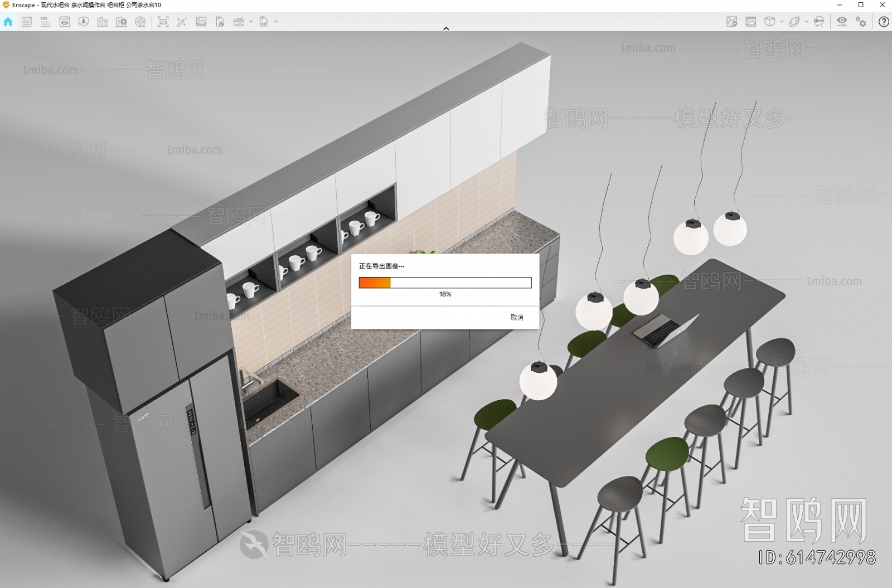Take a screenshot with the render image tool
The height and width of the screenshot is (588, 892).
(163, 22)
